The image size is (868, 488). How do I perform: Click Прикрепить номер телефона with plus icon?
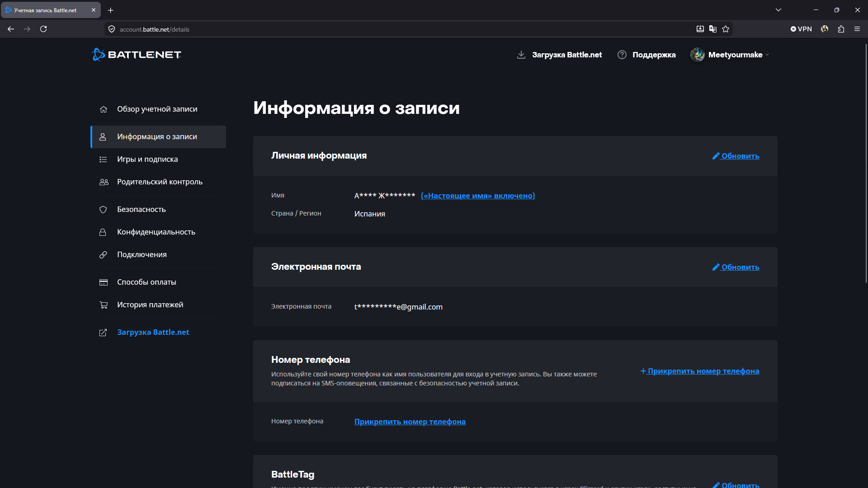coord(700,371)
